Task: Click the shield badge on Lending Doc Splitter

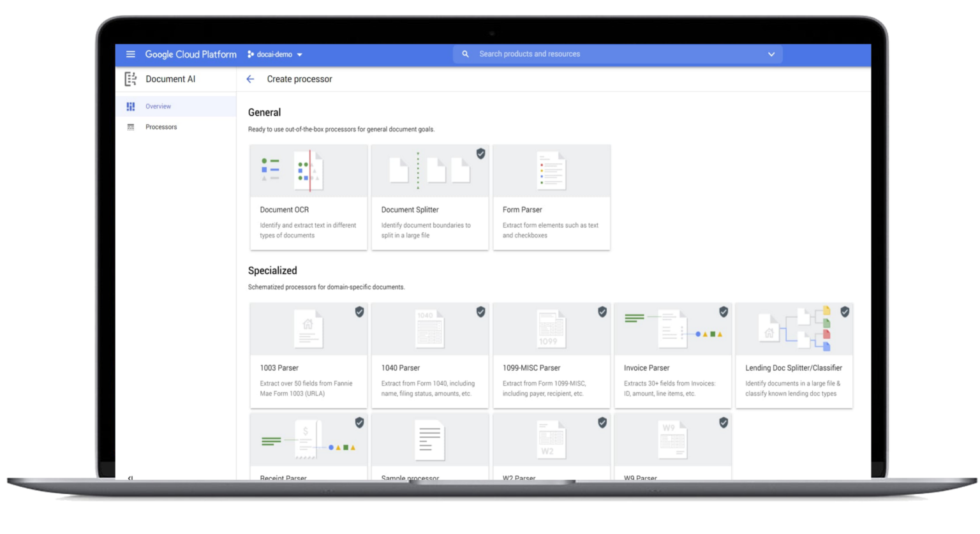Action: tap(845, 312)
